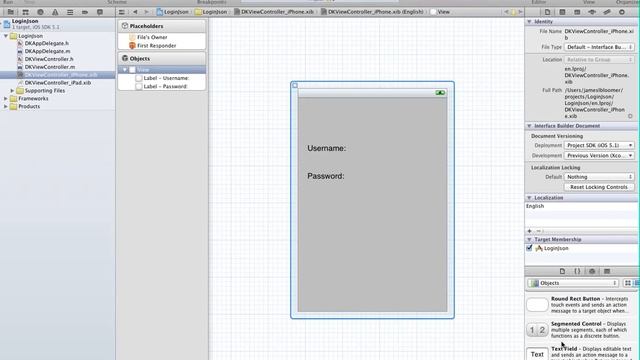Expand the Products group
This screenshot has width=640, height=360.
coord(6,106)
